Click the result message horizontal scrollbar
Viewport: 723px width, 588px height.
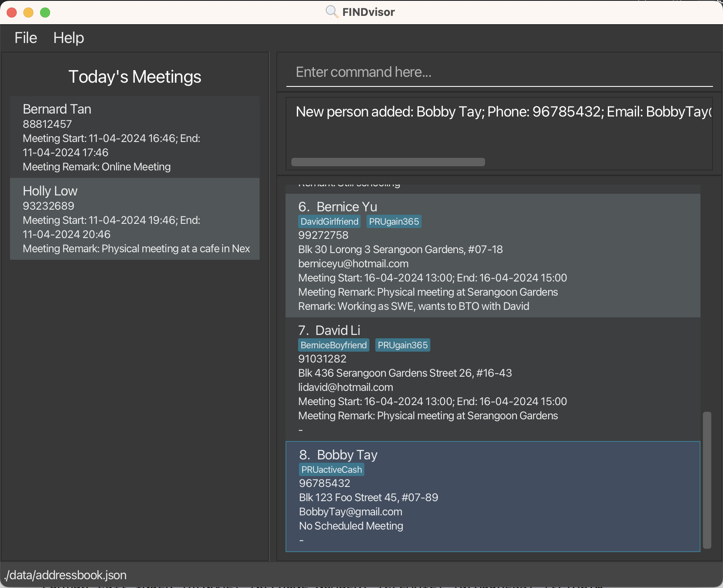coord(388,162)
